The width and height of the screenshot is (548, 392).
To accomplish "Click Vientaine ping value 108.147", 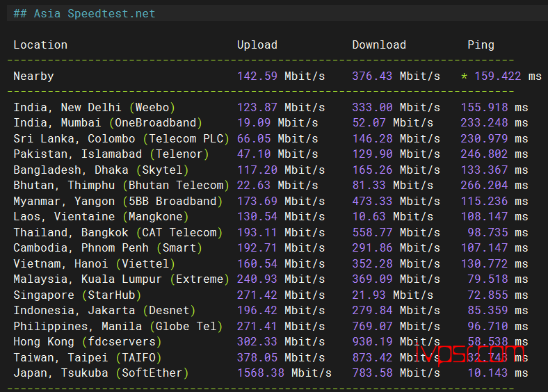I will [484, 217].
